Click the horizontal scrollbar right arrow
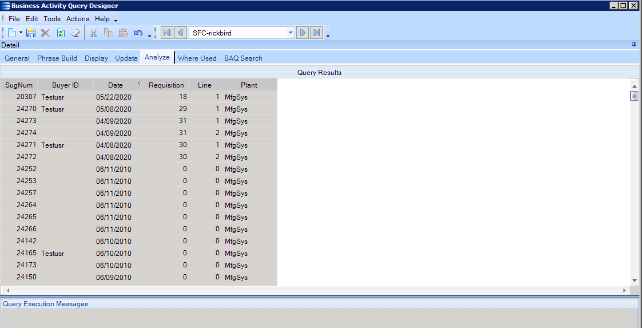 (625, 290)
